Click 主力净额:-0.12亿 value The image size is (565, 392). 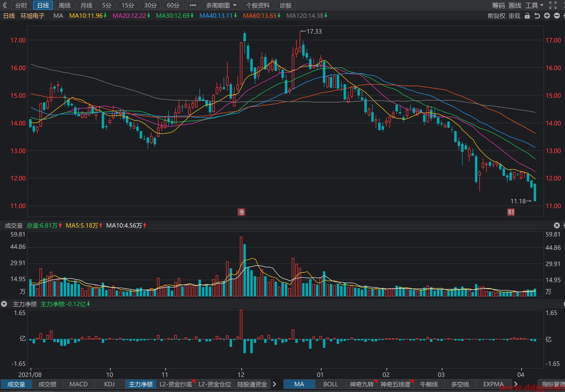click(65, 304)
